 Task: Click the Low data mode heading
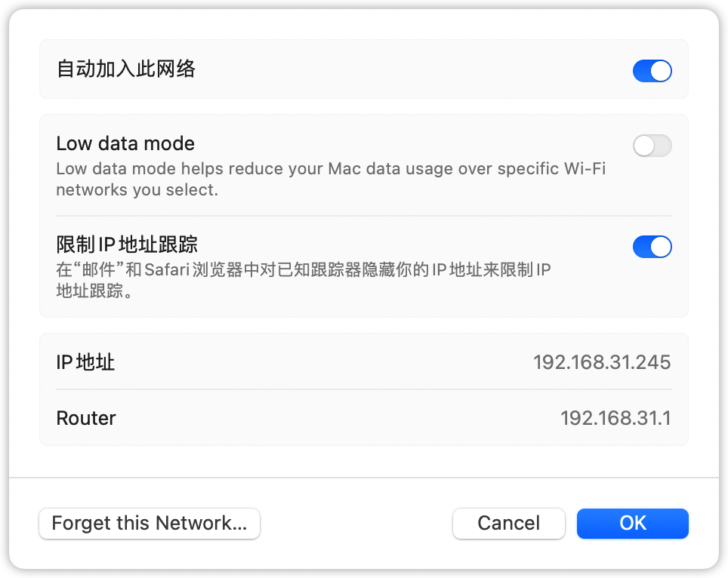125,143
